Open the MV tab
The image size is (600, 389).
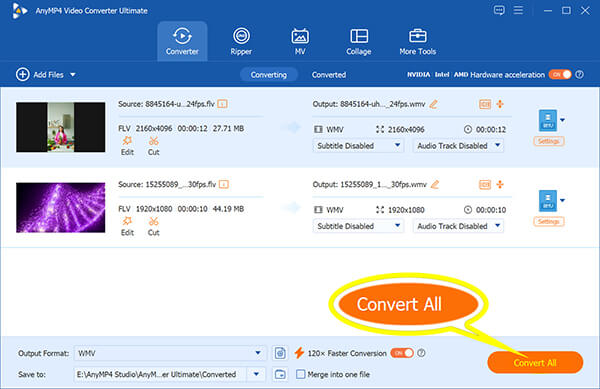coord(300,41)
